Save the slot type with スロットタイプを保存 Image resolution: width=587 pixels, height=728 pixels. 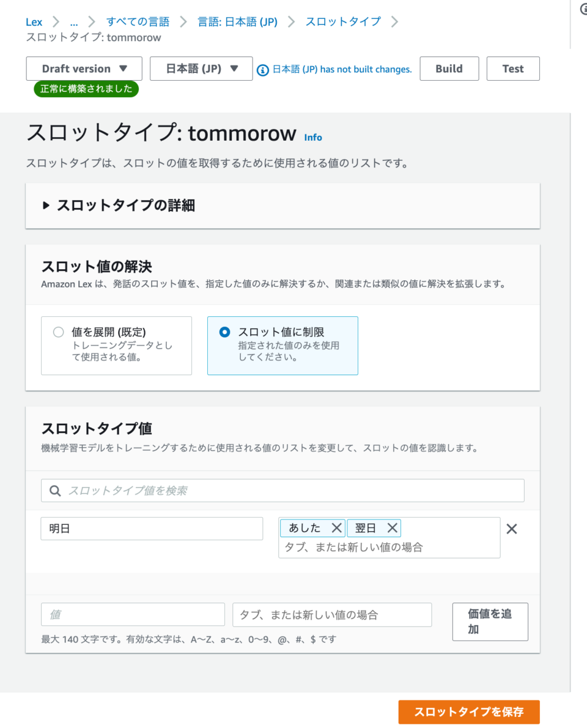pyautogui.click(x=468, y=711)
